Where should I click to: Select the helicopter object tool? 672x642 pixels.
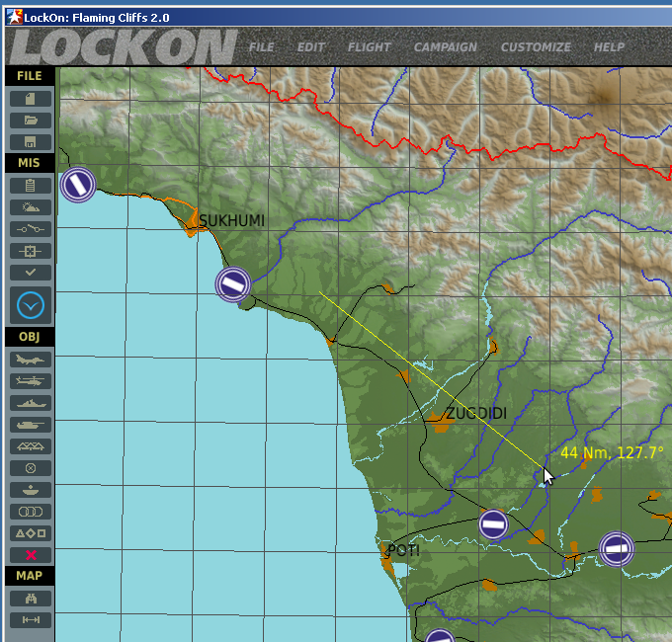pyautogui.click(x=31, y=381)
